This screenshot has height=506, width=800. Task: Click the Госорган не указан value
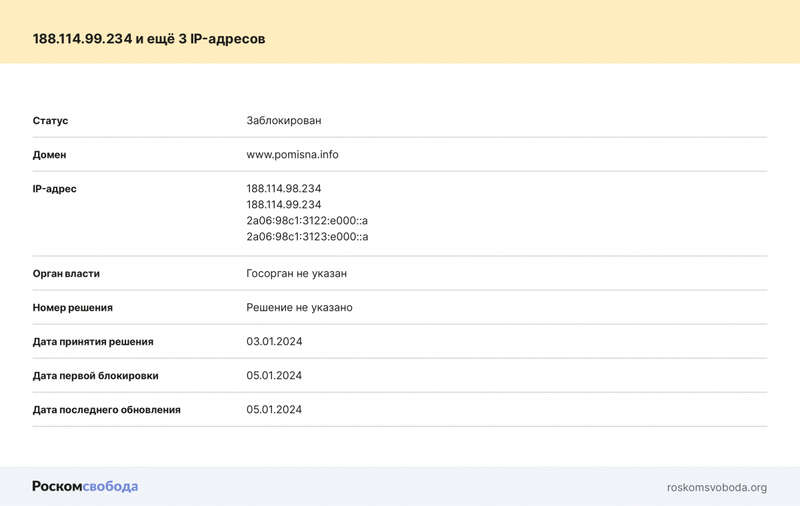tap(296, 273)
